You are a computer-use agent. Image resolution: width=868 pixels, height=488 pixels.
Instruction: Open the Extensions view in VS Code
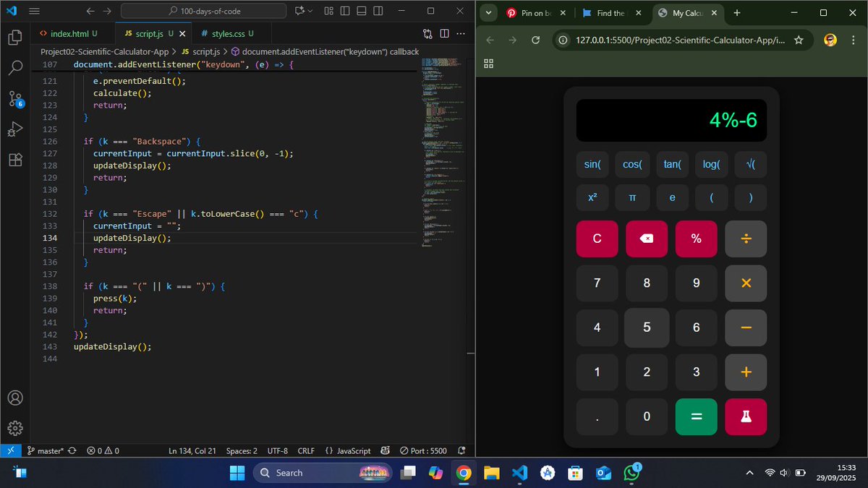(x=16, y=160)
